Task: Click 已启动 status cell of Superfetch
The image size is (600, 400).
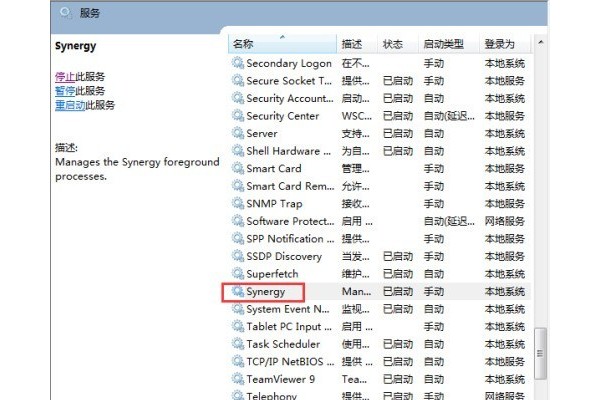Action: click(398, 274)
